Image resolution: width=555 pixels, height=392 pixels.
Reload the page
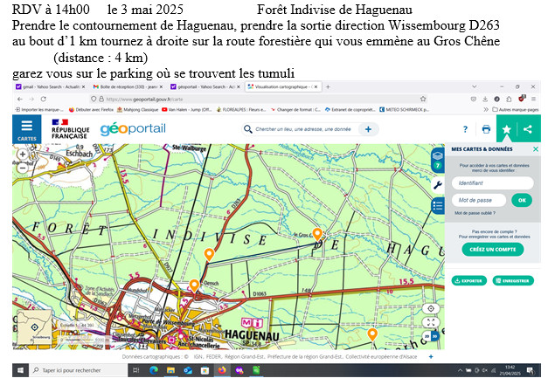tap(44, 100)
